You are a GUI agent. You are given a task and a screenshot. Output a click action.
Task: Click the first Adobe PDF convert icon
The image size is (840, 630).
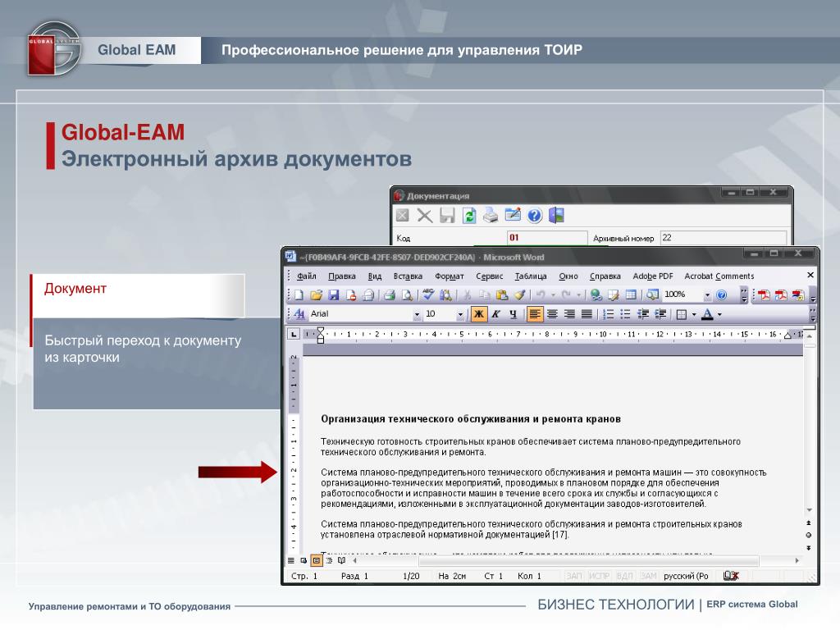[x=764, y=294]
